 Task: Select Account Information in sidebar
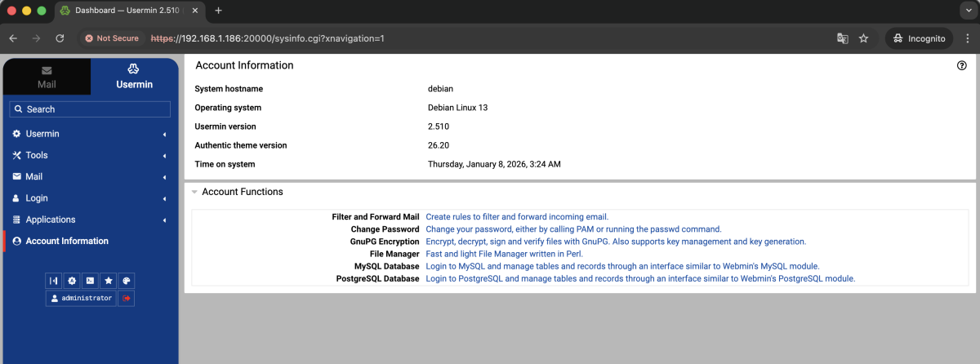[67, 241]
